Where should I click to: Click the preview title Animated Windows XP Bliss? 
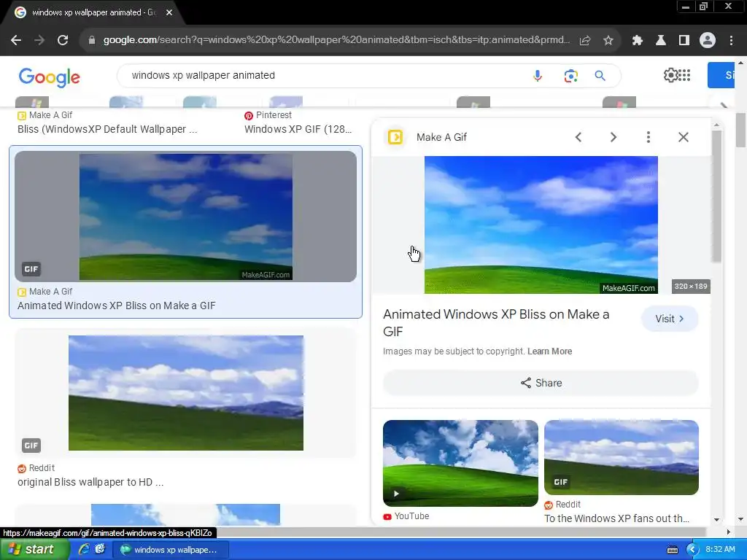pos(496,323)
